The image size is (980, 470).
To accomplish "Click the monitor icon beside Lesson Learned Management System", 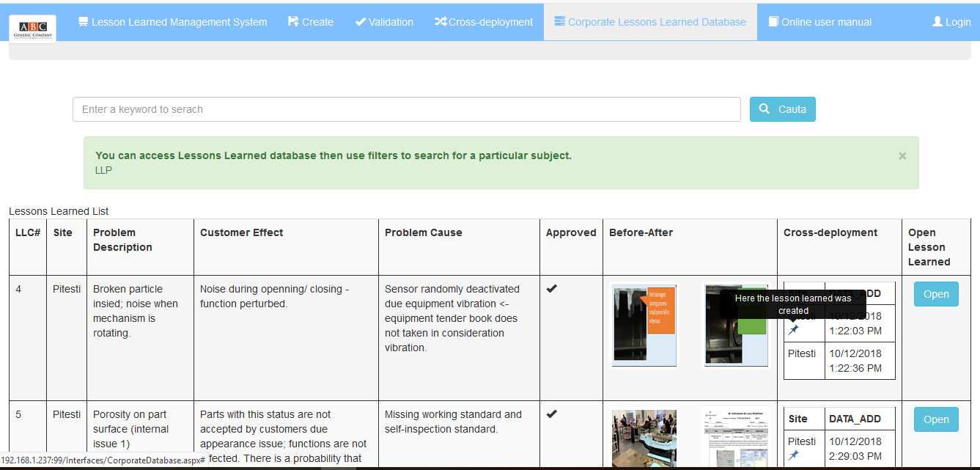I will pyautogui.click(x=84, y=21).
